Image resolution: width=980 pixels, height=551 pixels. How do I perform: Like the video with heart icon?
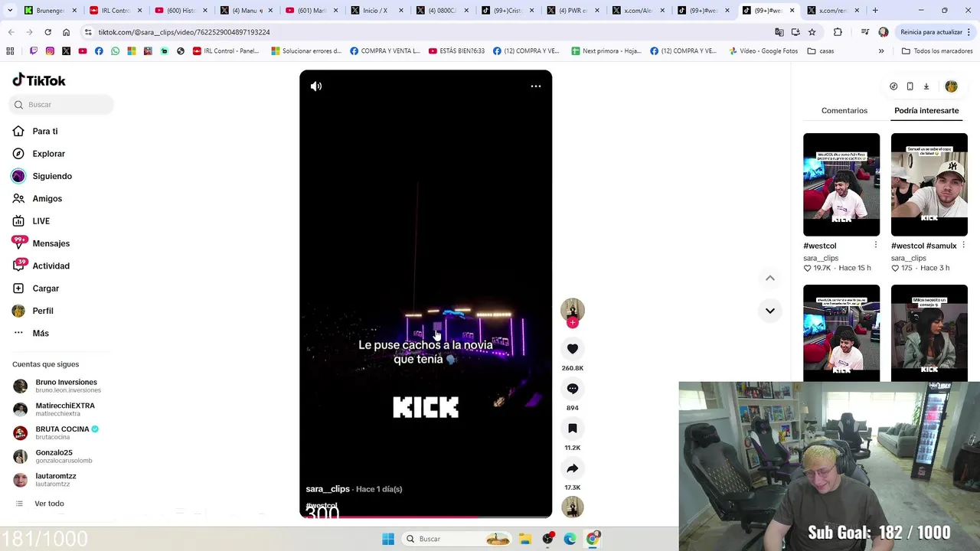pos(572,349)
